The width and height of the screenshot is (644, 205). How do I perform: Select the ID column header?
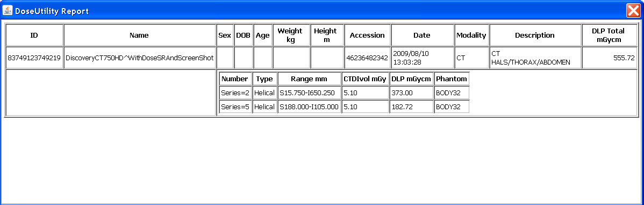click(34, 36)
